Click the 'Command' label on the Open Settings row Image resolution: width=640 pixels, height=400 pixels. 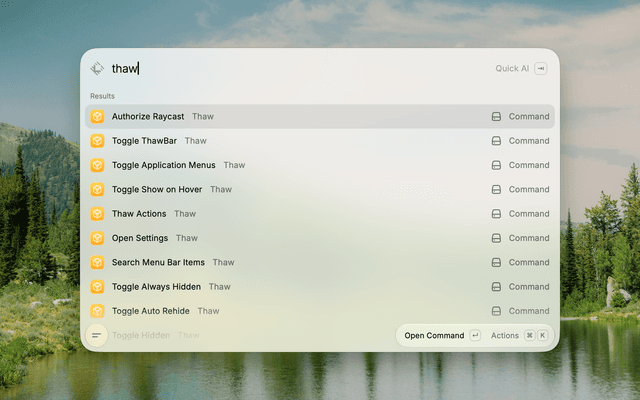(x=529, y=238)
